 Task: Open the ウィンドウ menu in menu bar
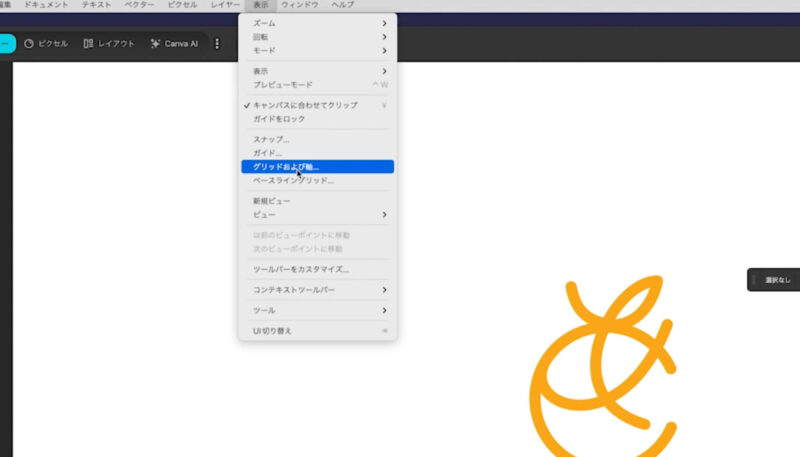click(300, 5)
